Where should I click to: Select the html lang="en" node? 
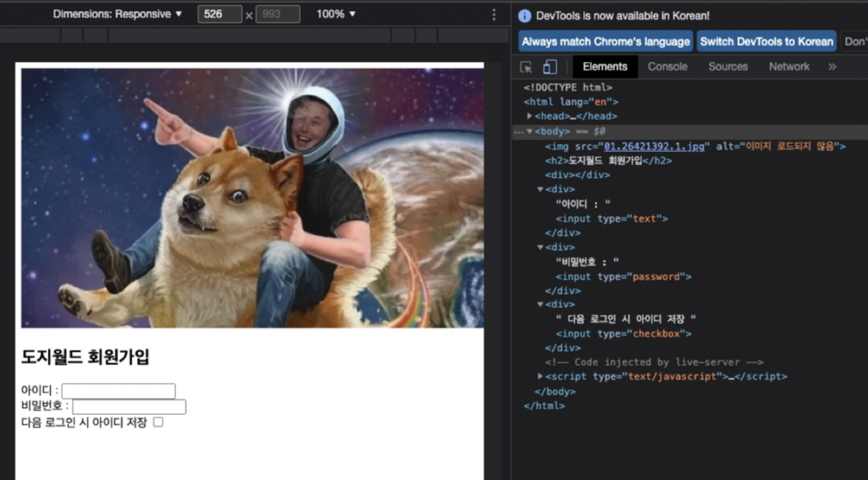(x=571, y=102)
